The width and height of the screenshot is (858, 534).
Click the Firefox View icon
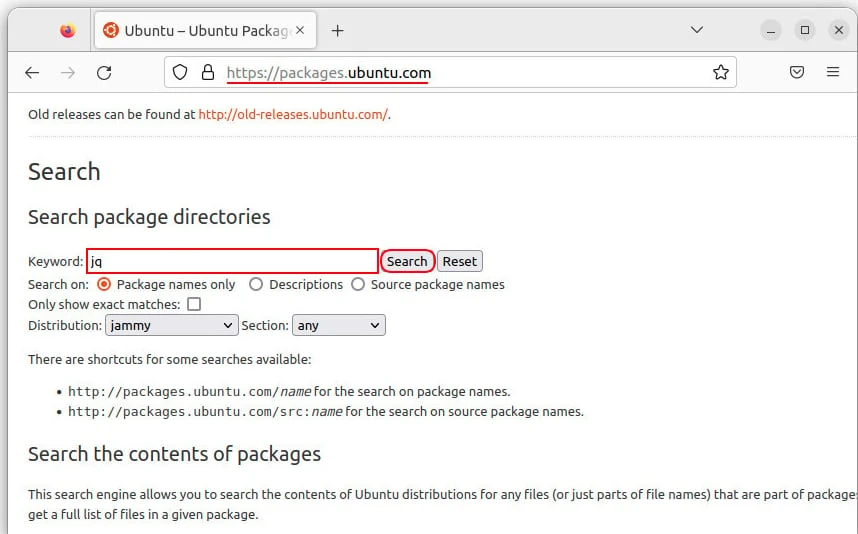click(x=68, y=30)
